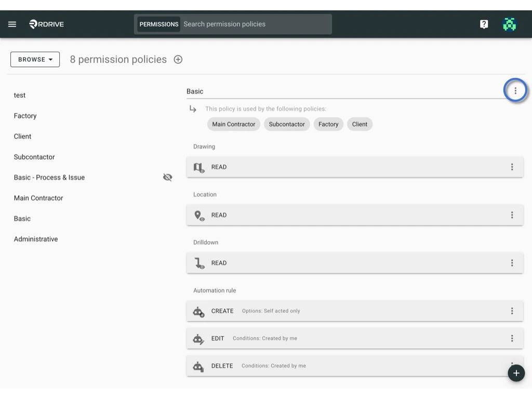
Task: Click the search permission policies field
Action: (x=255, y=24)
